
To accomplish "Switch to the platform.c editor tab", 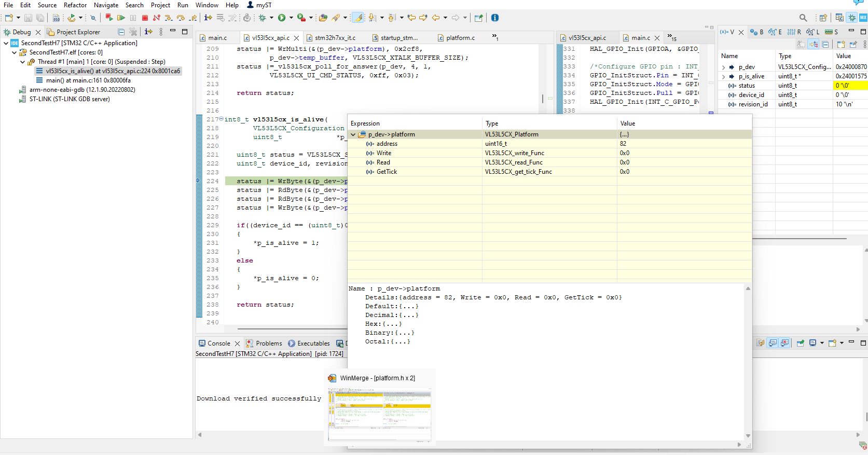I will tap(460, 38).
